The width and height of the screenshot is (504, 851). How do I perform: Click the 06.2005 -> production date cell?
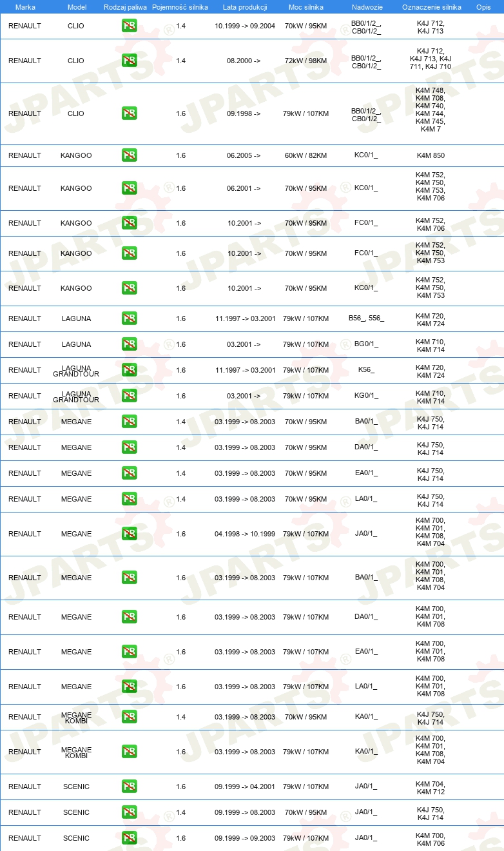click(x=244, y=155)
